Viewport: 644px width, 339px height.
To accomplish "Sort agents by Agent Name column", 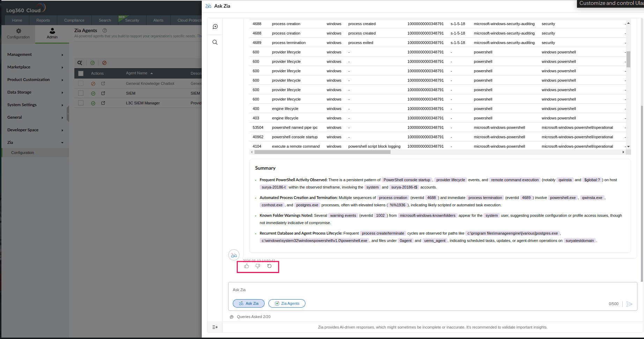I will 139,73.
